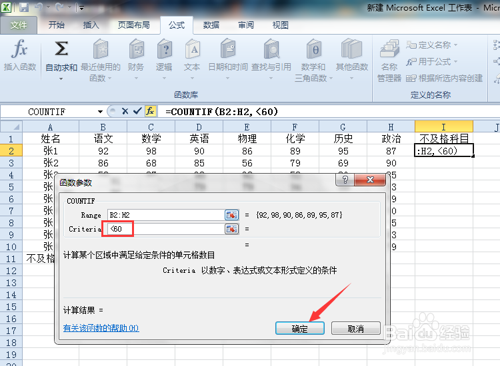Screen dimensions: 500x366
Task: Switch to the Data (数据) tab
Action: tap(211, 25)
